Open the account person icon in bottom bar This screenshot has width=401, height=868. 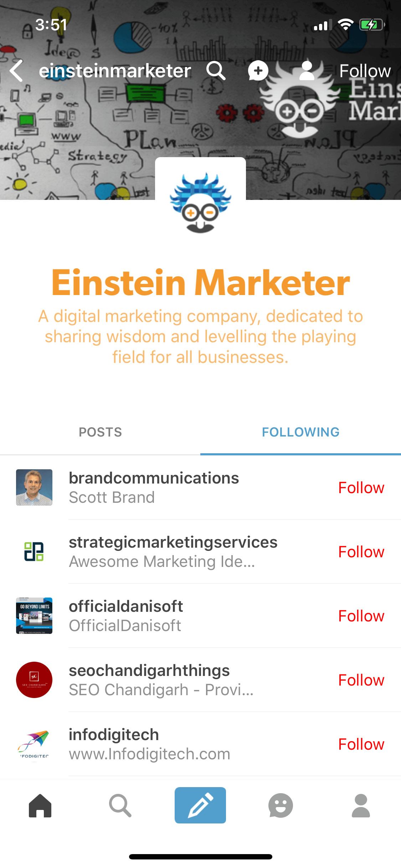361,805
